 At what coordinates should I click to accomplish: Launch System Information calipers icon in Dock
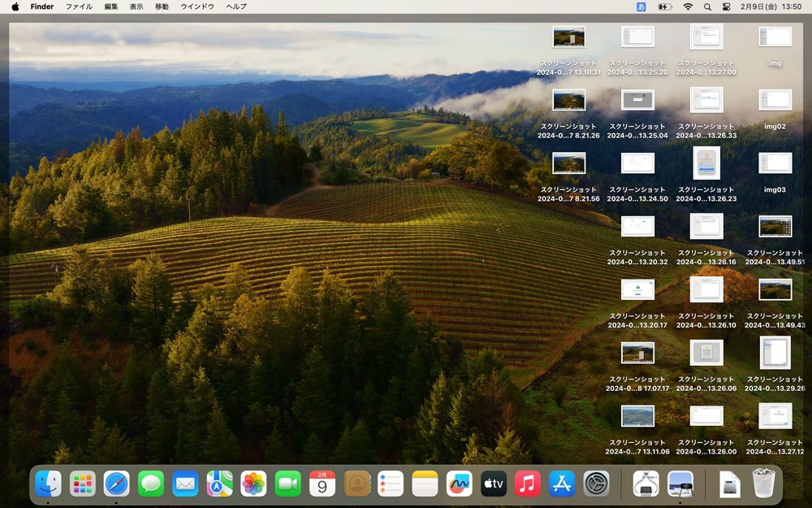click(646, 484)
